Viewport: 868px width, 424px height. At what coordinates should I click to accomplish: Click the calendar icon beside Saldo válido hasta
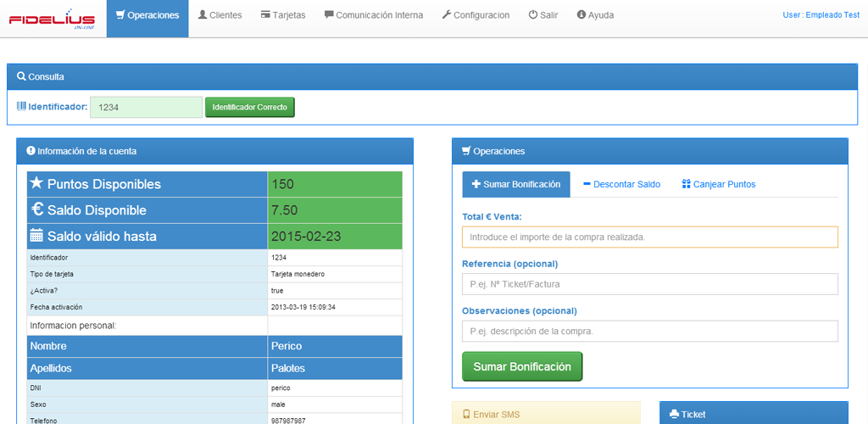click(x=36, y=236)
